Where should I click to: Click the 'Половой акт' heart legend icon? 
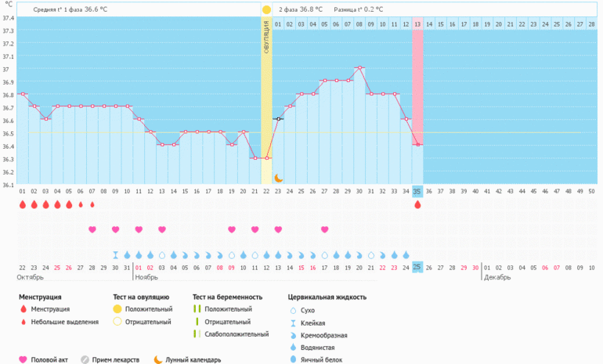tap(23, 359)
